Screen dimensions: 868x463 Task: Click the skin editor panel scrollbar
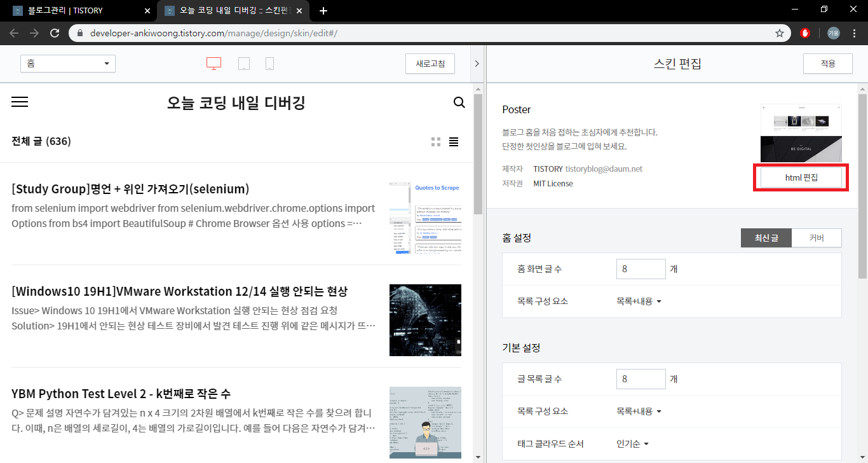click(x=862, y=186)
